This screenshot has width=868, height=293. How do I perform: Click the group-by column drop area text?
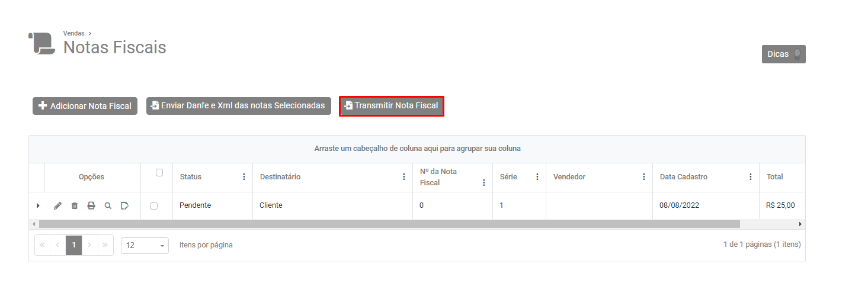[x=417, y=149]
